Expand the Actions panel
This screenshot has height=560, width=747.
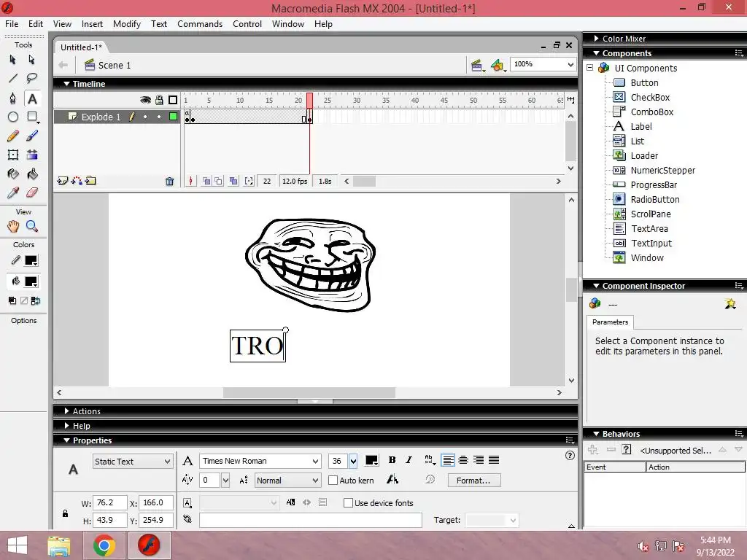(x=66, y=411)
